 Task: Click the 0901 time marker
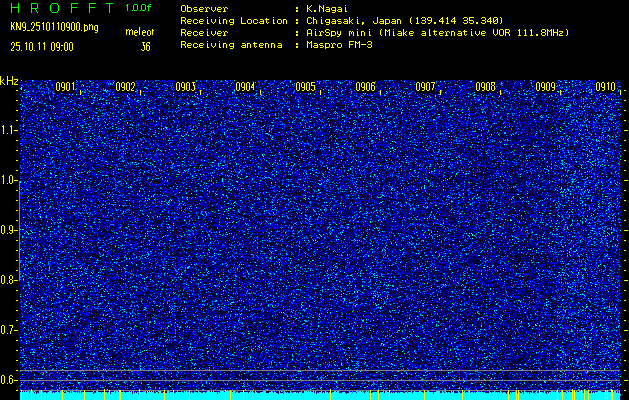click(65, 87)
